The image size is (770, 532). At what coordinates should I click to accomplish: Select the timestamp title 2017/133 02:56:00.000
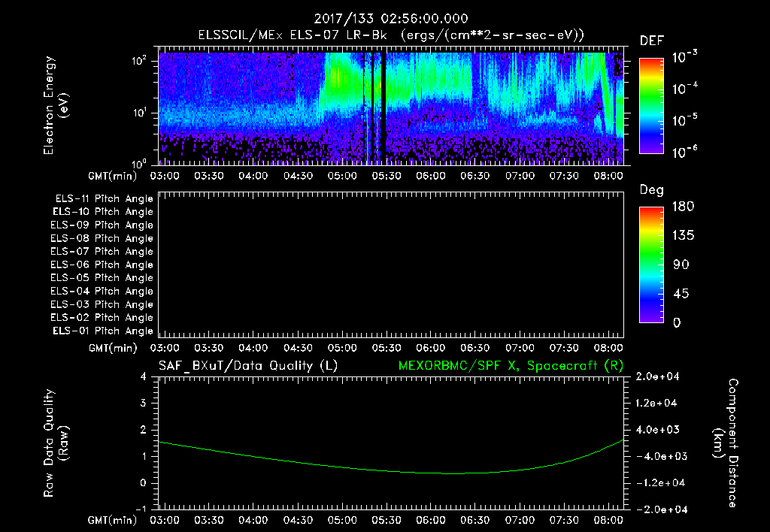click(391, 19)
